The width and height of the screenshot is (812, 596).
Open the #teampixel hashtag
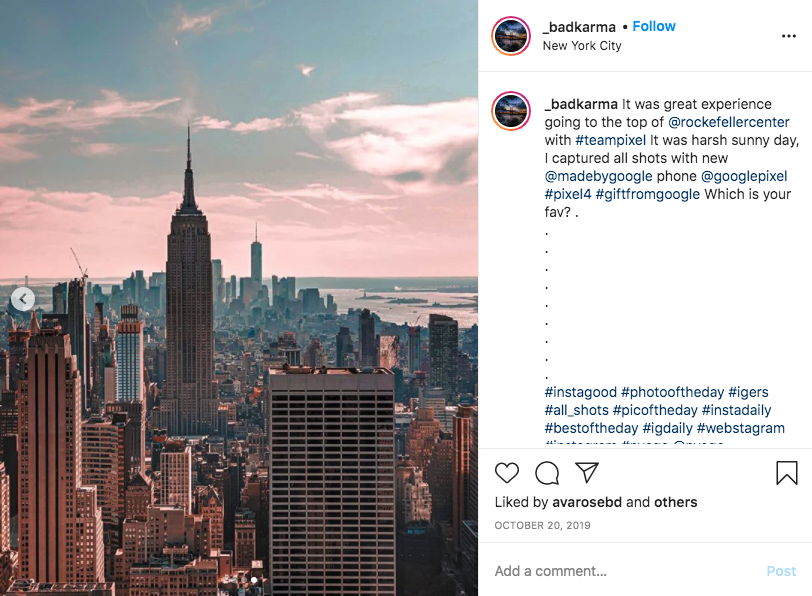pyautogui.click(x=611, y=140)
